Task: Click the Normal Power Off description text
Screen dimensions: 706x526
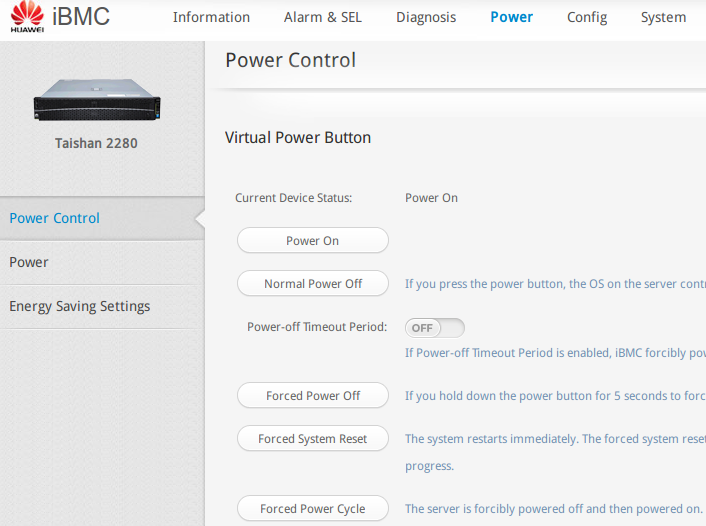Action: point(555,284)
